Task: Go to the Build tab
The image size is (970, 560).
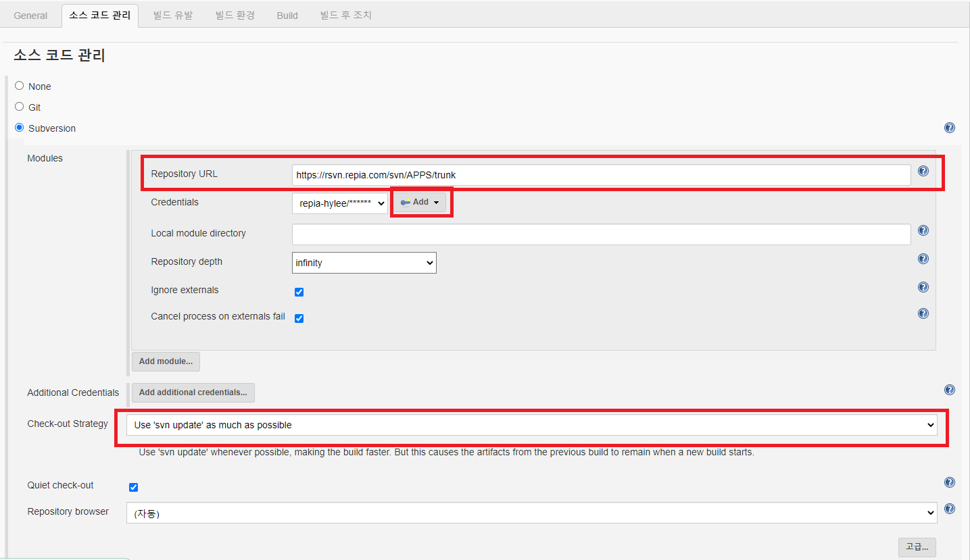Action: (287, 16)
